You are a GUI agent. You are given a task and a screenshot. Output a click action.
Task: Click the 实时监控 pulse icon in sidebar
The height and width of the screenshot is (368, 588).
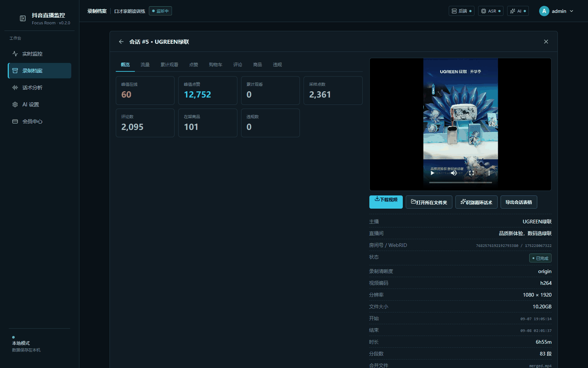pos(15,54)
